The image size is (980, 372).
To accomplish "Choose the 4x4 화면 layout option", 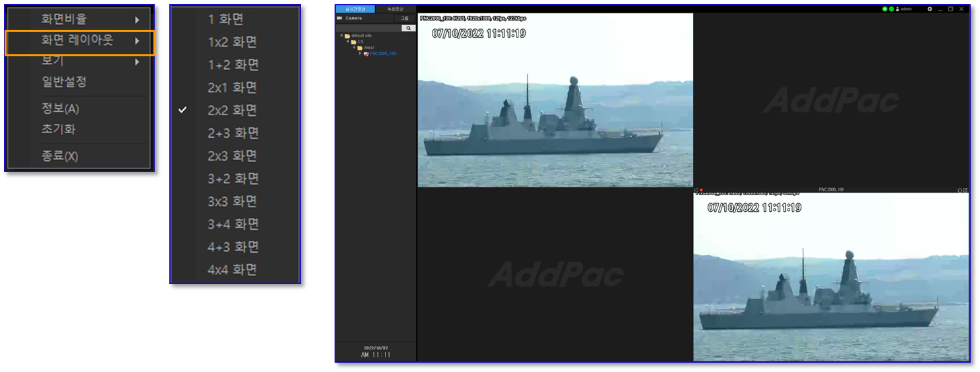I will 232,270.
